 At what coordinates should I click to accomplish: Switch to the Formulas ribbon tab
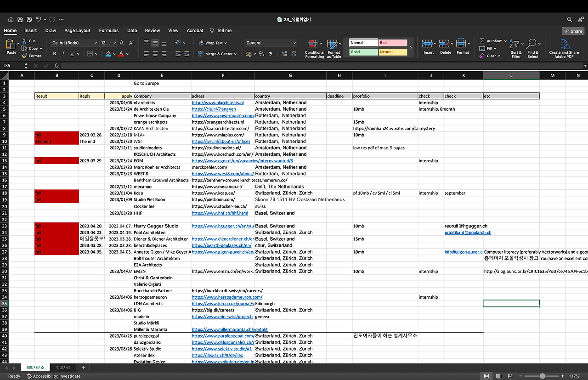108,30
